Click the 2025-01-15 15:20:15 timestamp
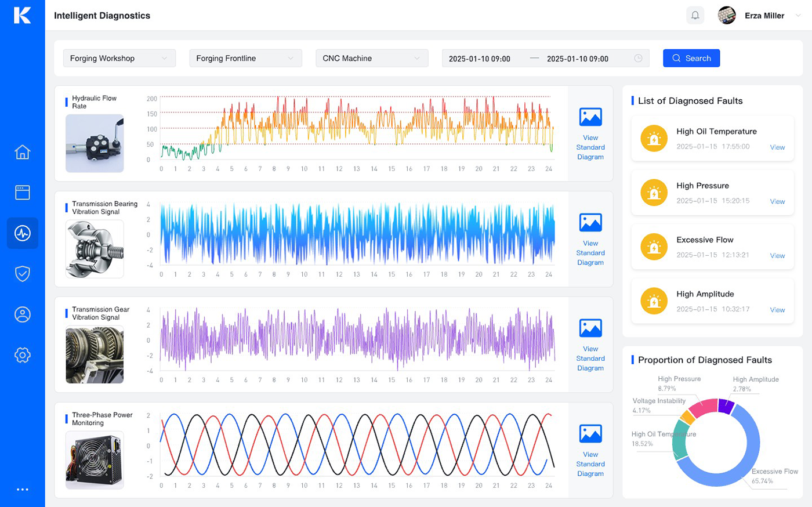Screen dimensions: 812x507 pyautogui.click(x=713, y=201)
